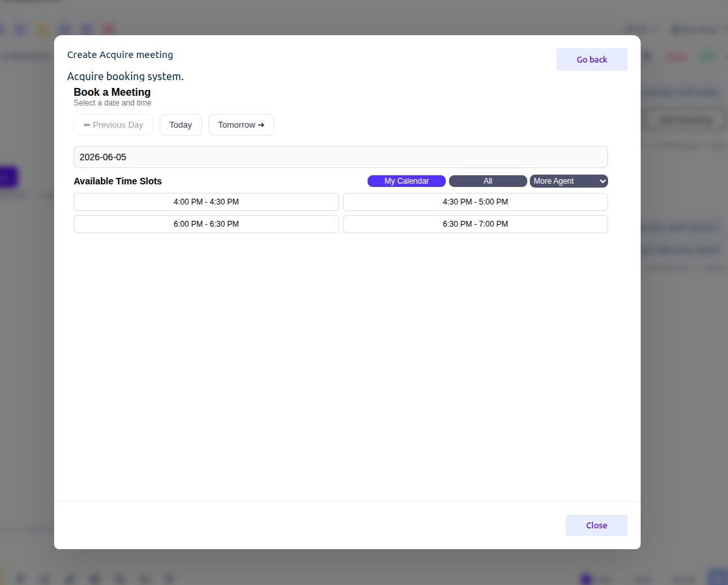This screenshot has height=585, width=728.
Task: Advance to Tomorrow
Action: click(241, 125)
